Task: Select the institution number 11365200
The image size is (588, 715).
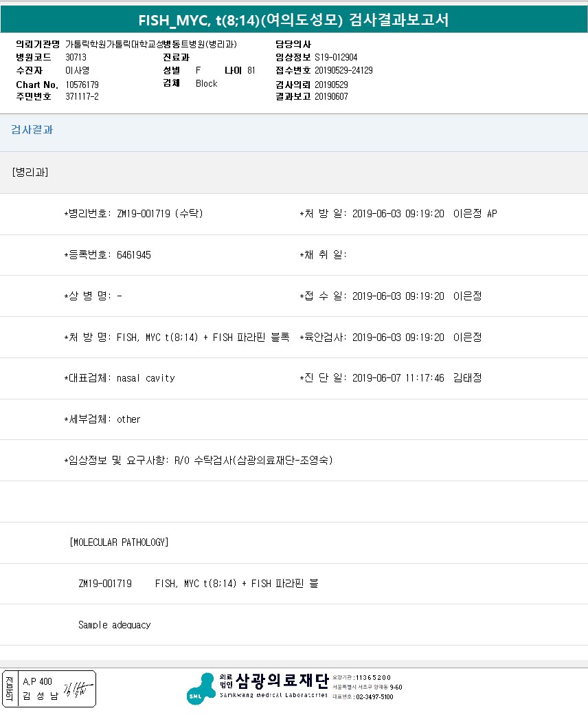Action: coord(372,678)
